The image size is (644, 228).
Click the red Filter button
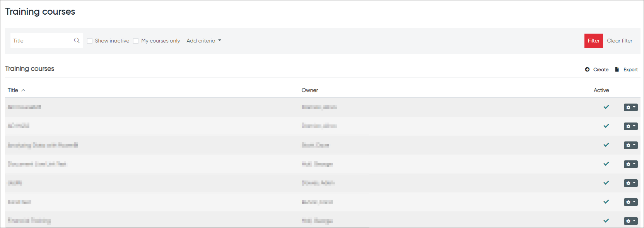click(x=593, y=41)
